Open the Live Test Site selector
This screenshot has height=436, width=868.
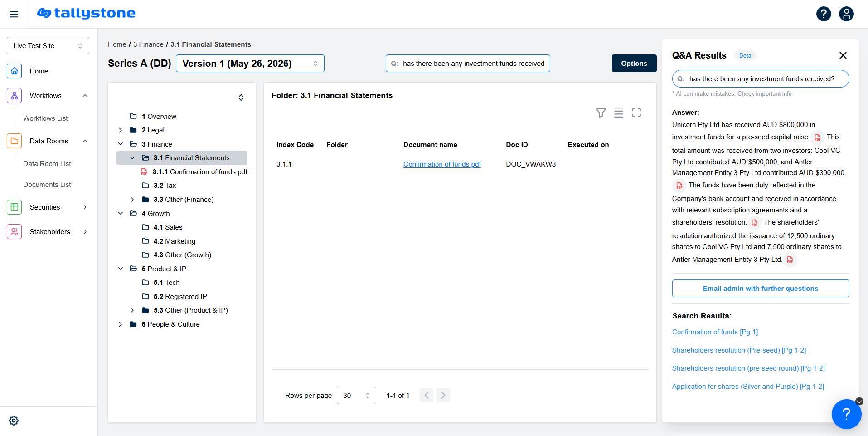pyautogui.click(x=48, y=46)
